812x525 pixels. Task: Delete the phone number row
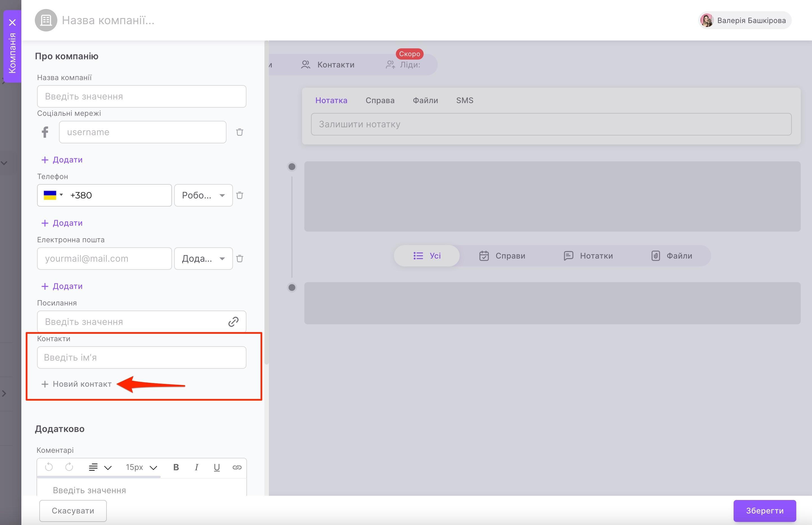tap(240, 195)
